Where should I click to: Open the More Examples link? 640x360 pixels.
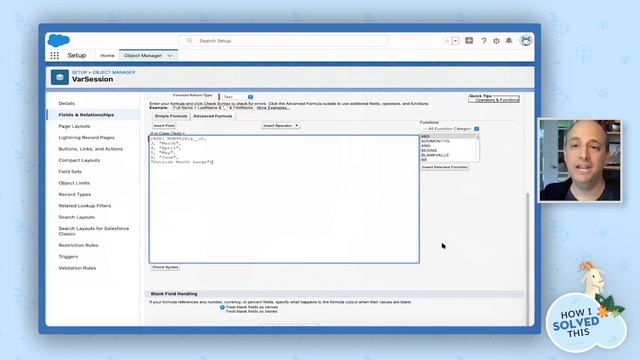point(272,108)
